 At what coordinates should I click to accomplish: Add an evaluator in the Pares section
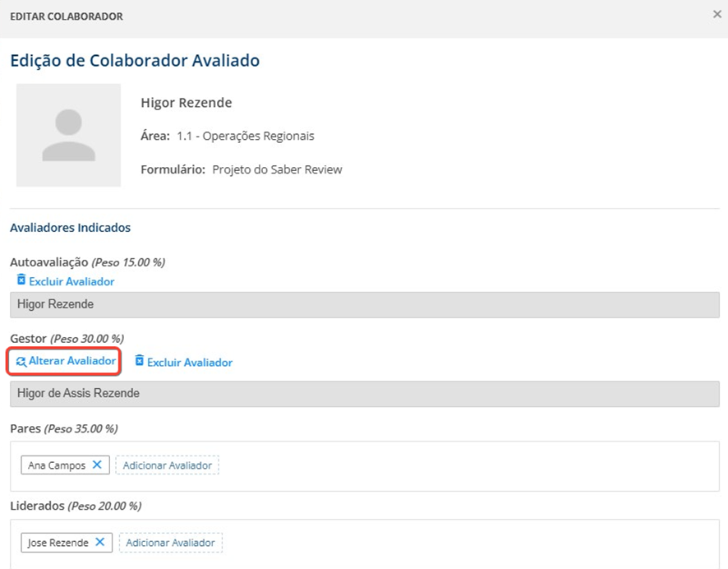168,465
